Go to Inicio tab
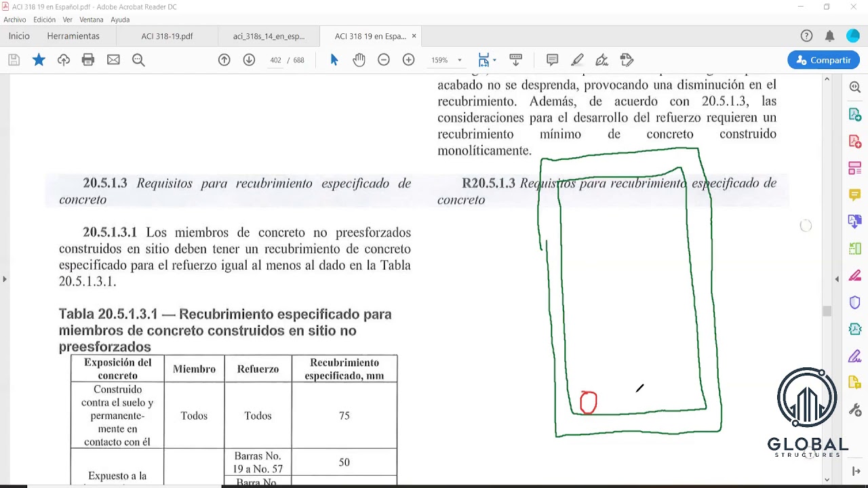Image resolution: width=868 pixels, height=488 pixels. 19,36
